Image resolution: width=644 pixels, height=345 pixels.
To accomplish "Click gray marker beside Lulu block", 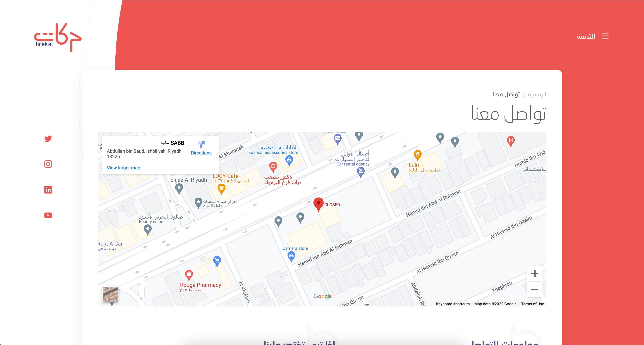I will (x=395, y=173).
